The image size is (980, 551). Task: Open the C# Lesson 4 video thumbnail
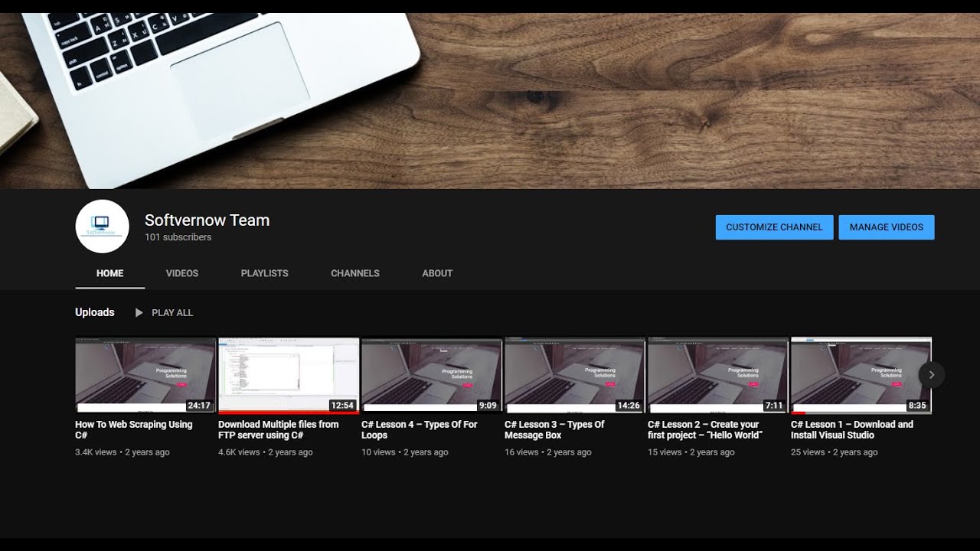click(x=432, y=375)
